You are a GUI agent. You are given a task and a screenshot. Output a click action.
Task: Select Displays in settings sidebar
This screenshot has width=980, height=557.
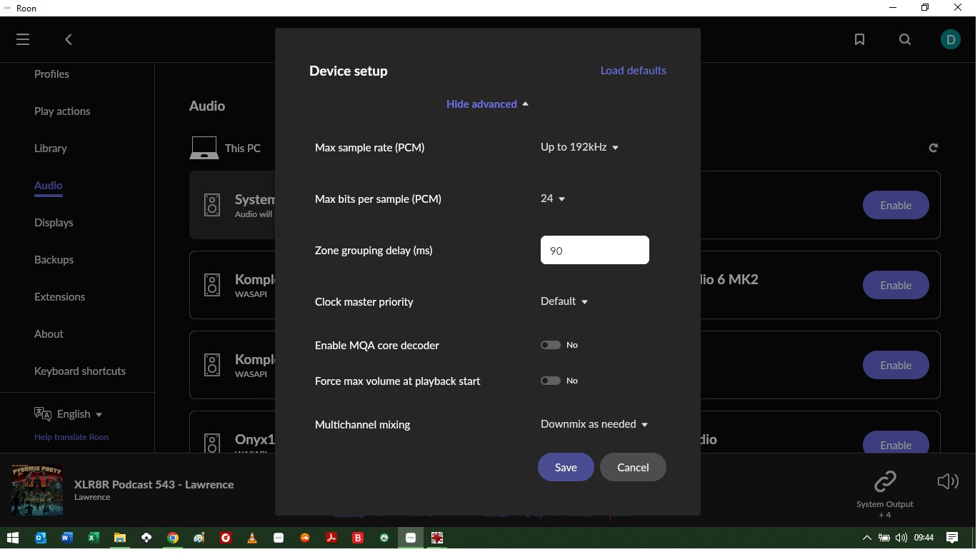coord(54,222)
